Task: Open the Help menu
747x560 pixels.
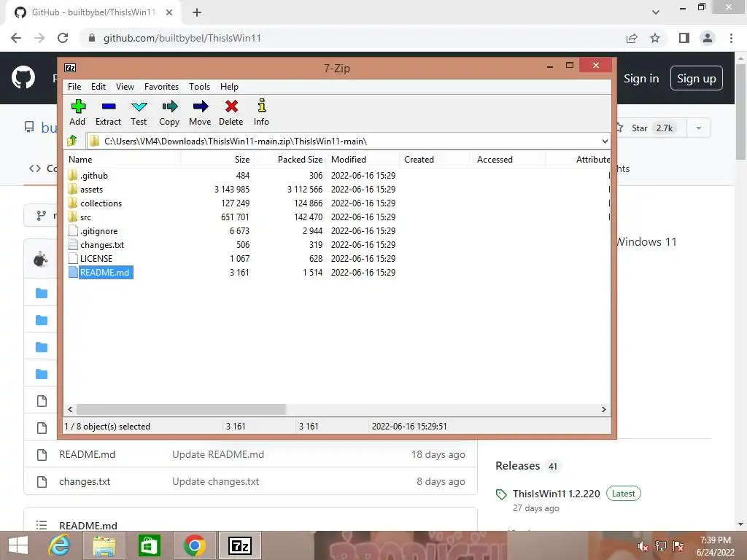Action: coord(229,87)
